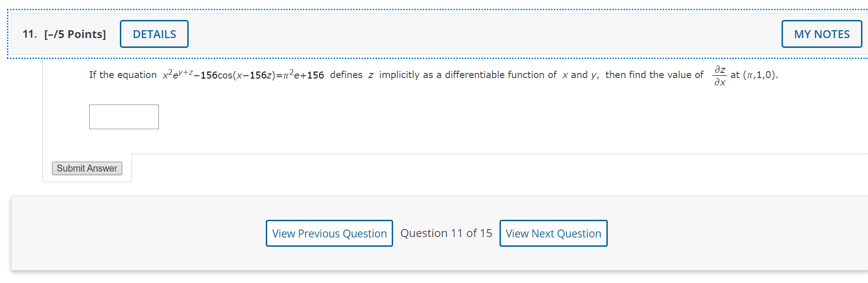Open MY NOTES for this question

(822, 34)
